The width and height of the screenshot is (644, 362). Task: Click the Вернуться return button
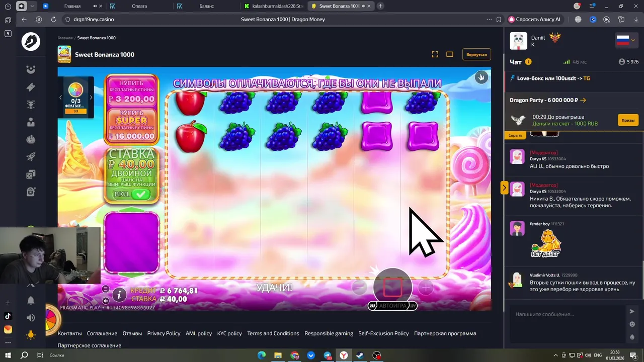[x=476, y=54]
